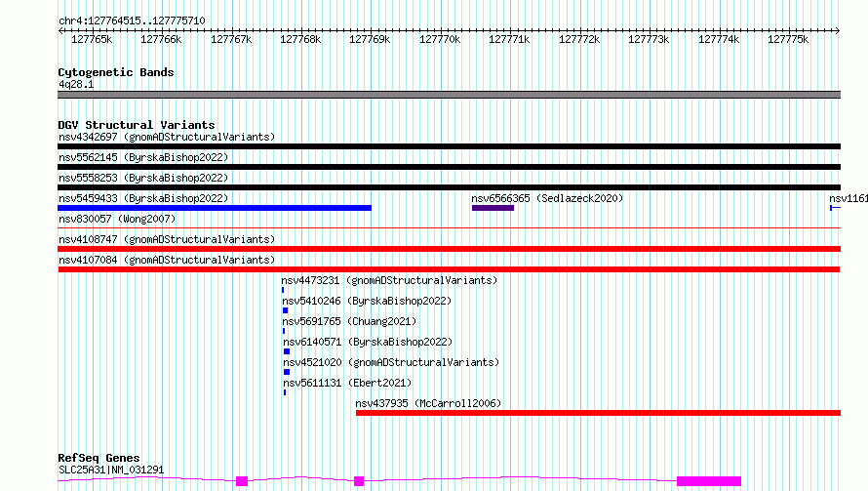Click the 127766k ruler position
The width and height of the screenshot is (868, 491).
pyautogui.click(x=161, y=39)
